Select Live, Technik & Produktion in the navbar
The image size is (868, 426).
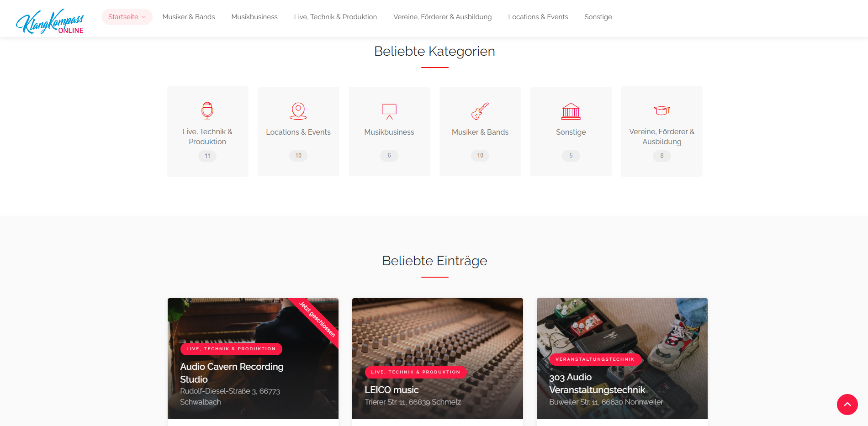click(x=335, y=17)
